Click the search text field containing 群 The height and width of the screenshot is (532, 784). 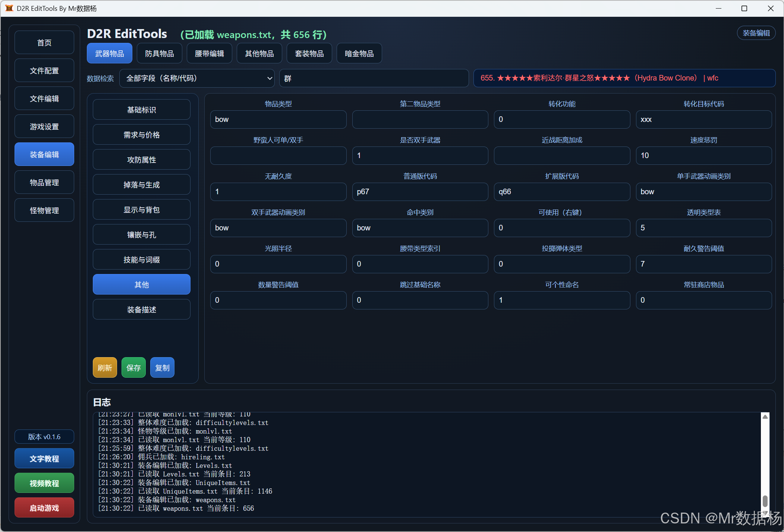click(x=374, y=78)
